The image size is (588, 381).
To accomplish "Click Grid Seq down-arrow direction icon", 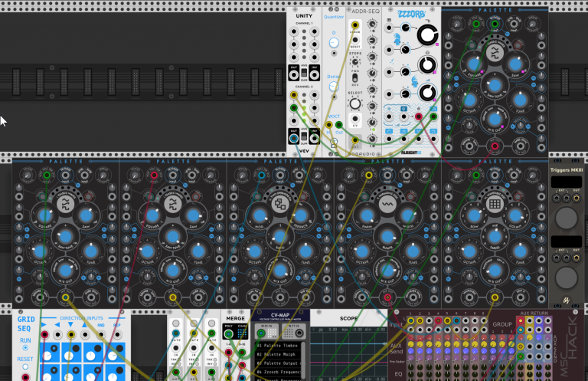I will coord(71,325).
